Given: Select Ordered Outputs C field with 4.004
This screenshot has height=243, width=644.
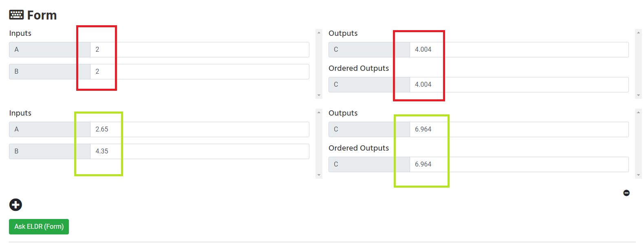Looking at the screenshot, I should pyautogui.click(x=519, y=85).
